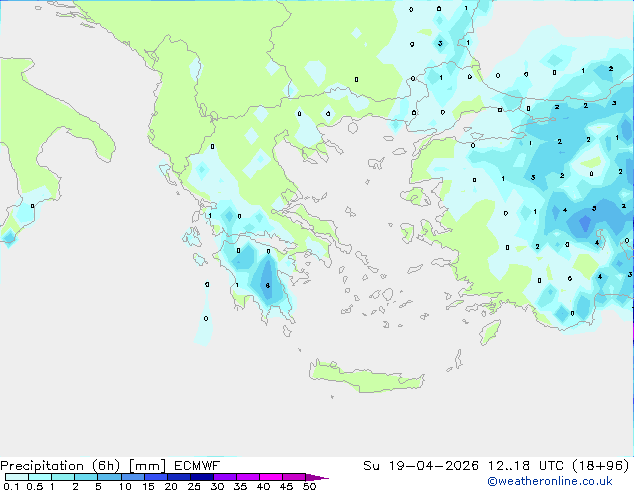The width and height of the screenshot is (634, 490).
Task: Click the legend number '50'
Action: [x=309, y=486]
